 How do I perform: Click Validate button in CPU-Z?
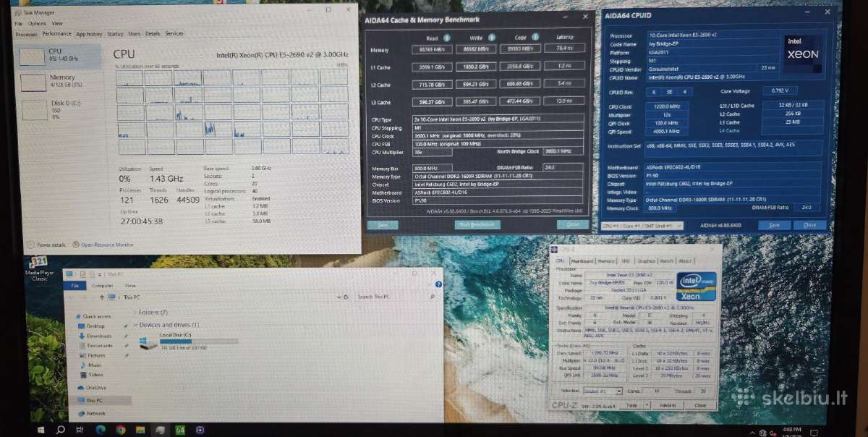[668, 406]
